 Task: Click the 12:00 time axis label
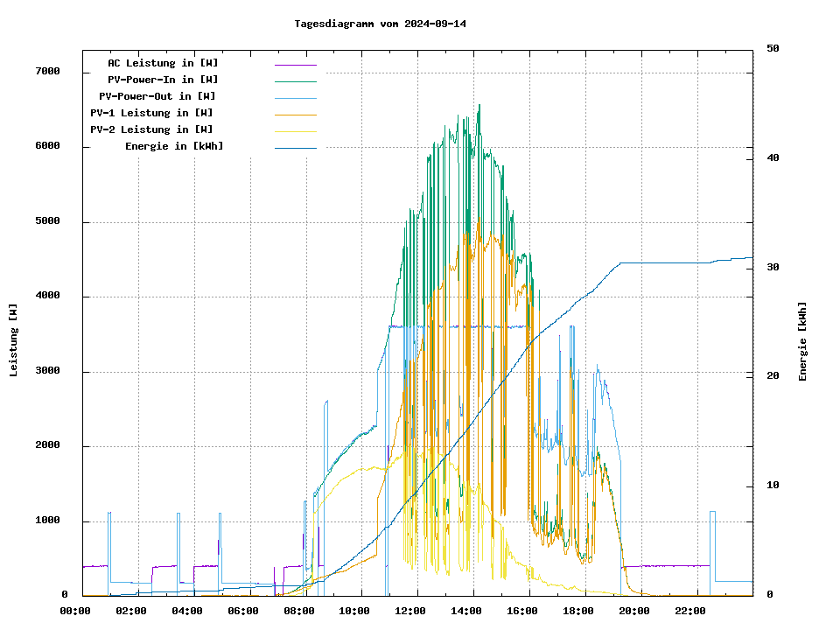coord(410,611)
